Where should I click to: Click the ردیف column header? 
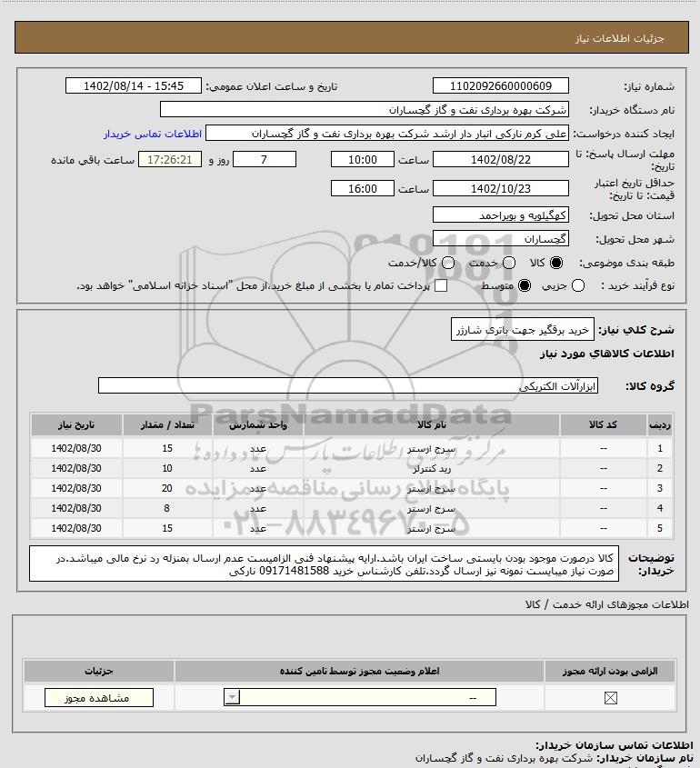coord(660,424)
